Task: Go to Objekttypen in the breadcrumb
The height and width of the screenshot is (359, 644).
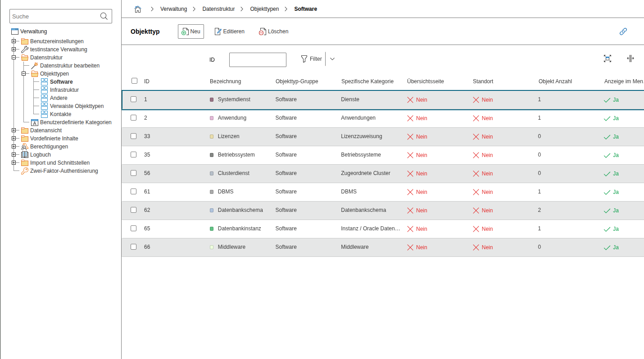Action: [x=264, y=9]
